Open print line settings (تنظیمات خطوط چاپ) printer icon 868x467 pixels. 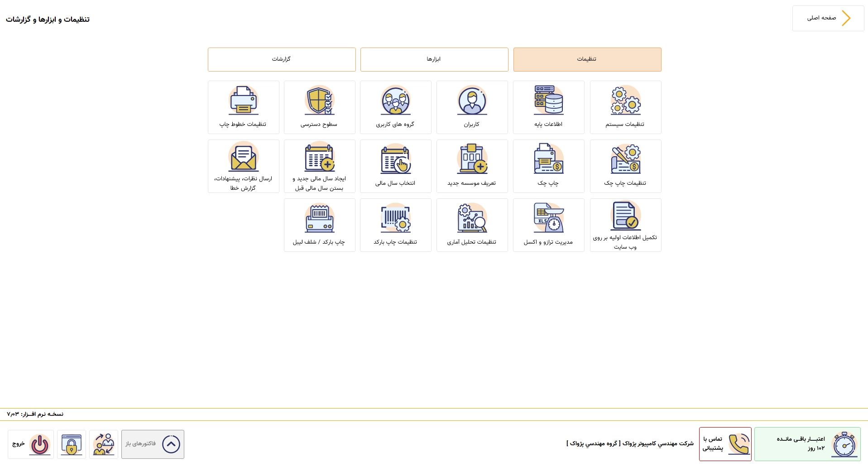coord(243,100)
